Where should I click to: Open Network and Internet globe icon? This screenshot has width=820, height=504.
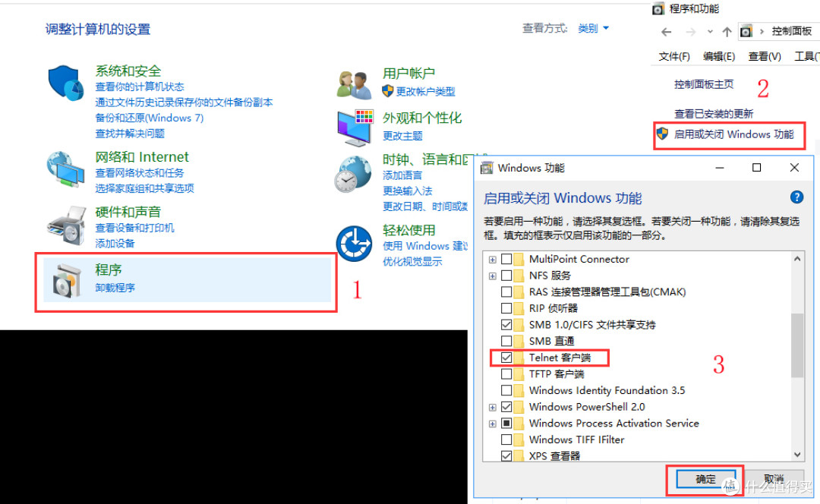click(x=66, y=169)
